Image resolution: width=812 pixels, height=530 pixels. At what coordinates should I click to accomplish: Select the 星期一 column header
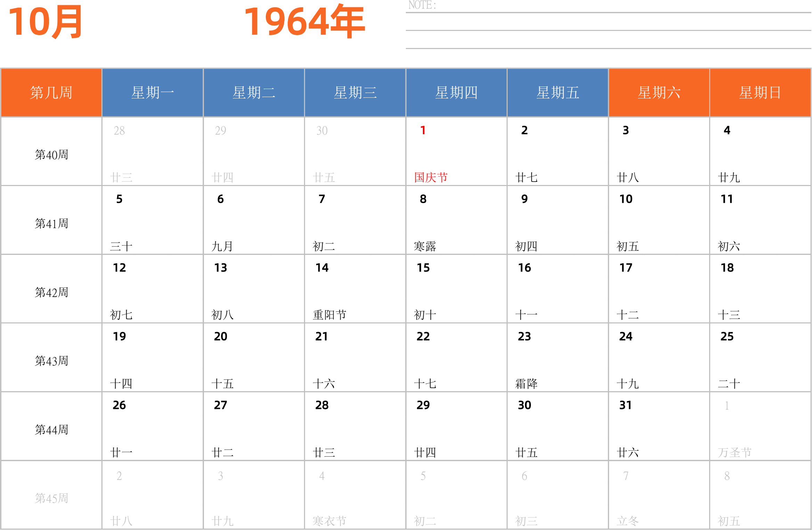pyautogui.click(x=153, y=93)
